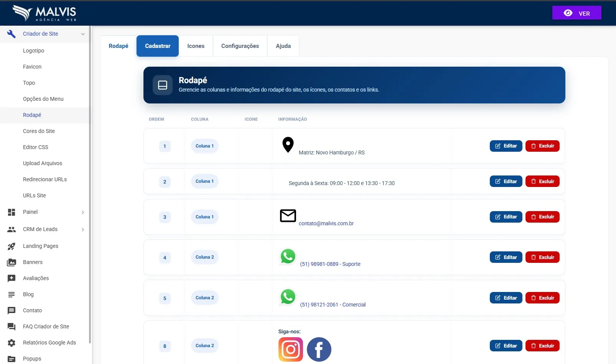Select Rodapé in the sidebar
Image resolution: width=616 pixels, height=364 pixels.
[x=32, y=115]
